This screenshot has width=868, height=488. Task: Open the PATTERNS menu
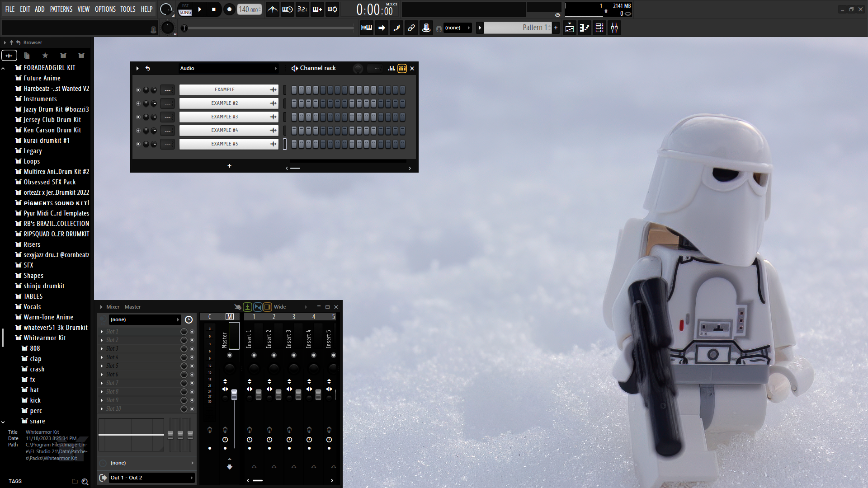(x=61, y=9)
